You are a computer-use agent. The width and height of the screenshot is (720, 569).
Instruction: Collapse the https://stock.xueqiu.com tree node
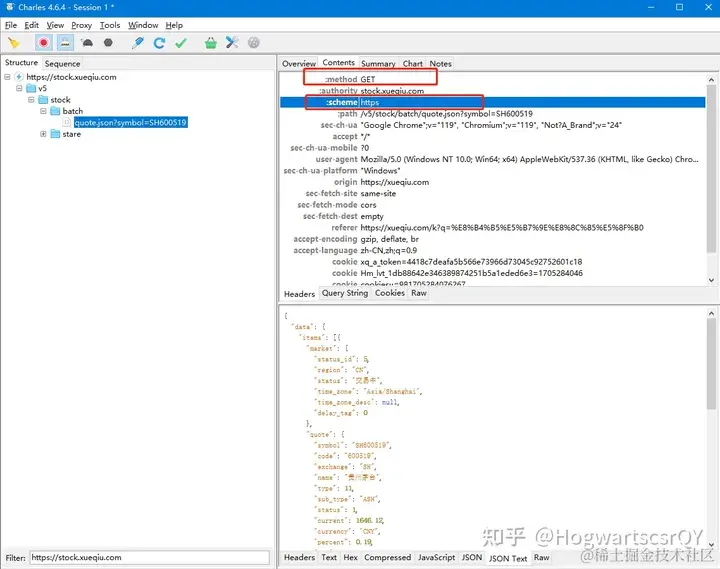point(7,77)
